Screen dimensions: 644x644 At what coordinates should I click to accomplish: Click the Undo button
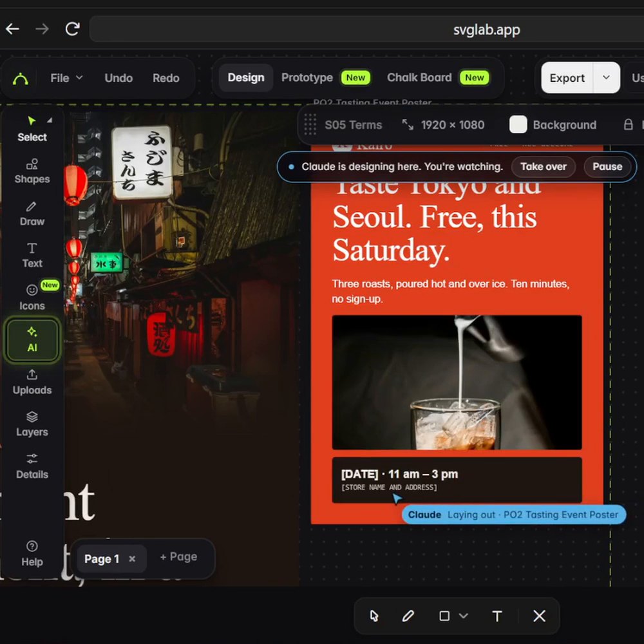pyautogui.click(x=118, y=78)
